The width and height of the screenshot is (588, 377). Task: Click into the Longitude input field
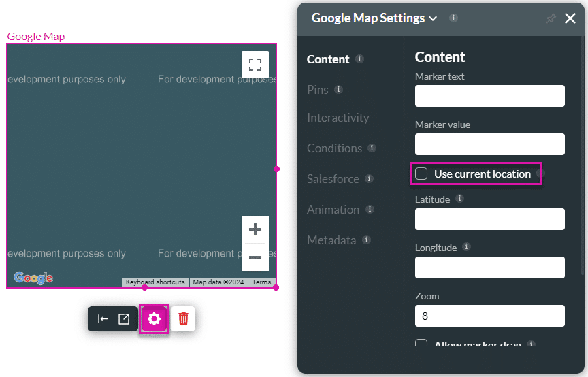490,267
